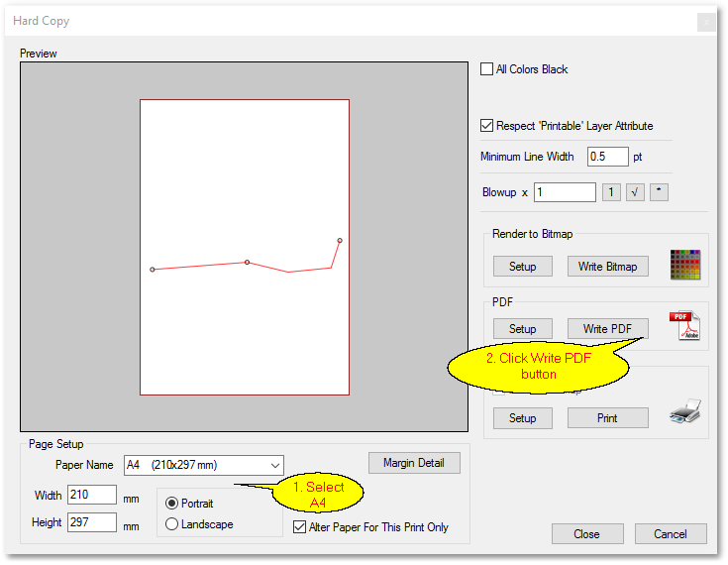Open printer Setup button
This screenshot has width=728, height=565.
[523, 418]
